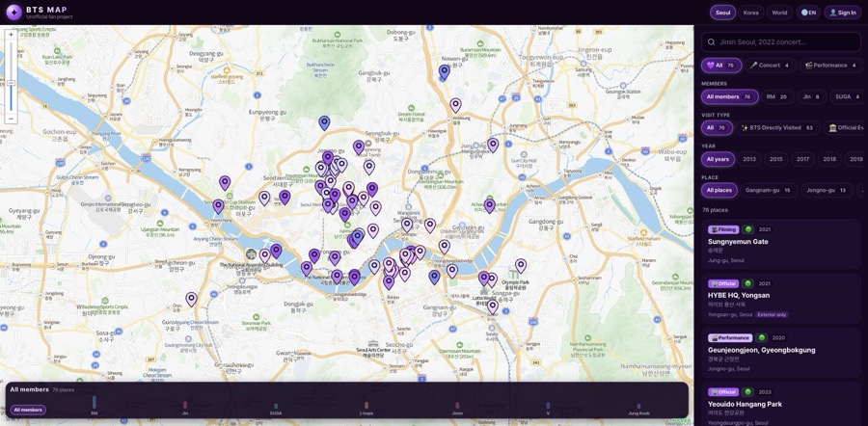The width and height of the screenshot is (868, 426).
Task: Filter by year 2013
Action: pyautogui.click(x=749, y=159)
